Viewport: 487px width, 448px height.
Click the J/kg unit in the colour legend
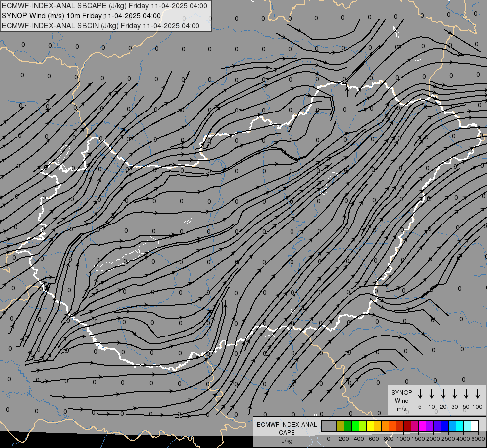(x=287, y=441)
